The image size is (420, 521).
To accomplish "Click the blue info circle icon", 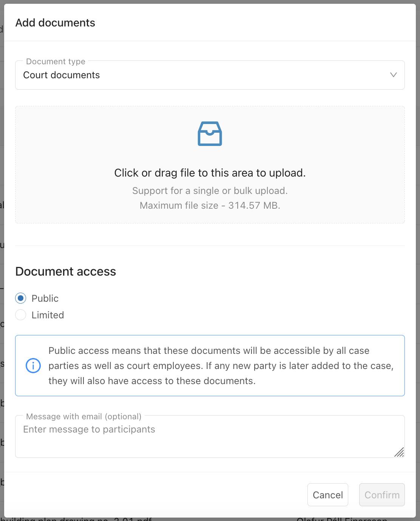I will 33,366.
